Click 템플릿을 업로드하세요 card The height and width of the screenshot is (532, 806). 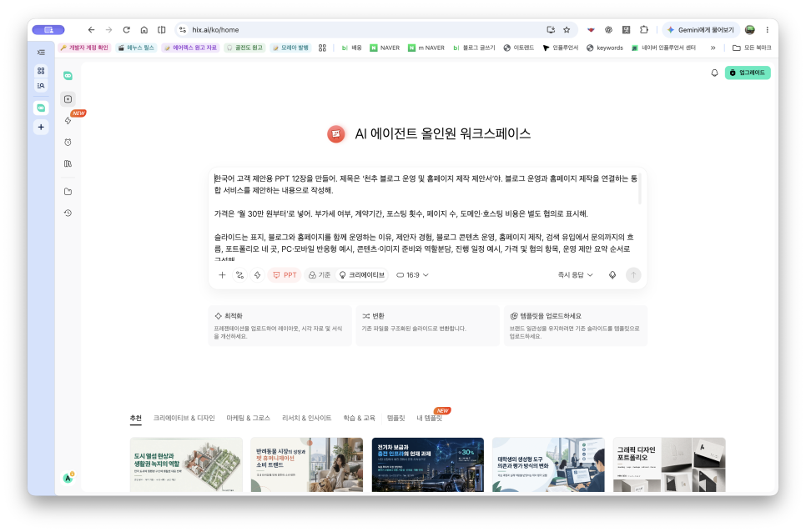pyautogui.click(x=575, y=325)
